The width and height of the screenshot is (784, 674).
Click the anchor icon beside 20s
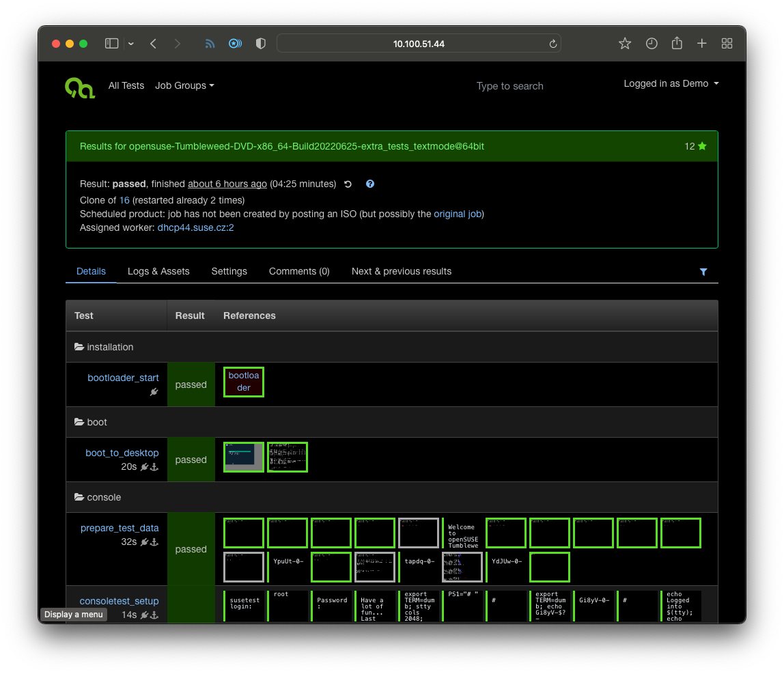pyautogui.click(x=154, y=467)
